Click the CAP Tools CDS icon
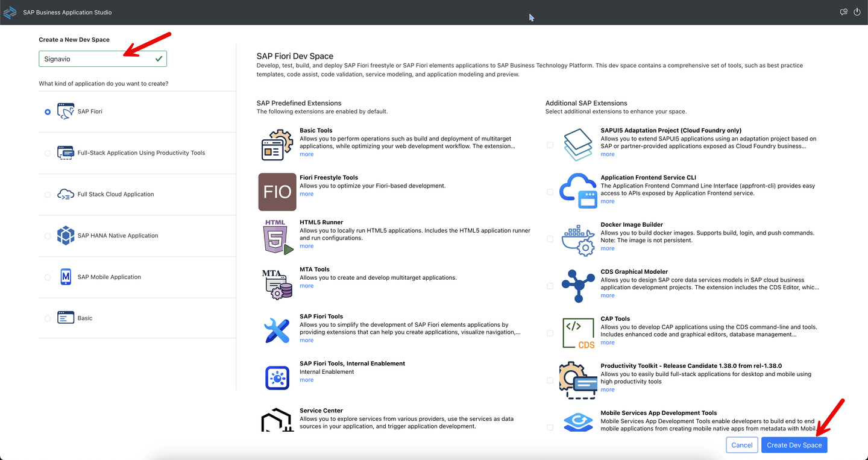The height and width of the screenshot is (460, 868). coord(579,333)
